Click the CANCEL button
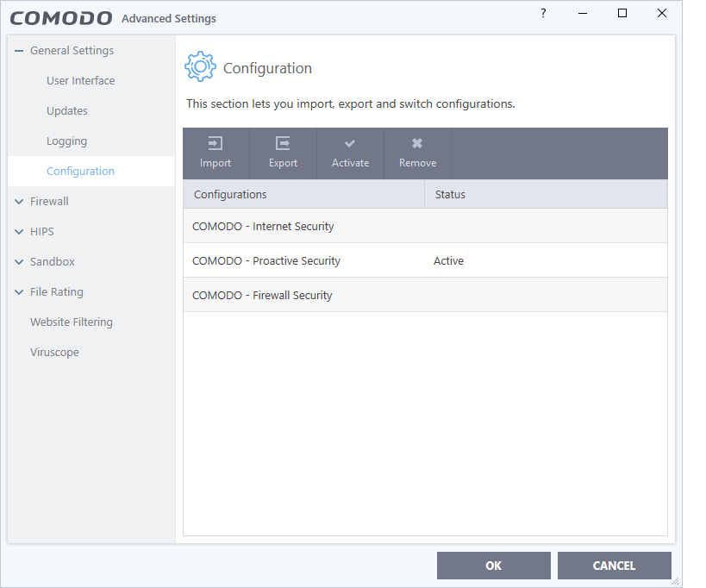Viewport: 706px width, 588px height. (x=614, y=566)
